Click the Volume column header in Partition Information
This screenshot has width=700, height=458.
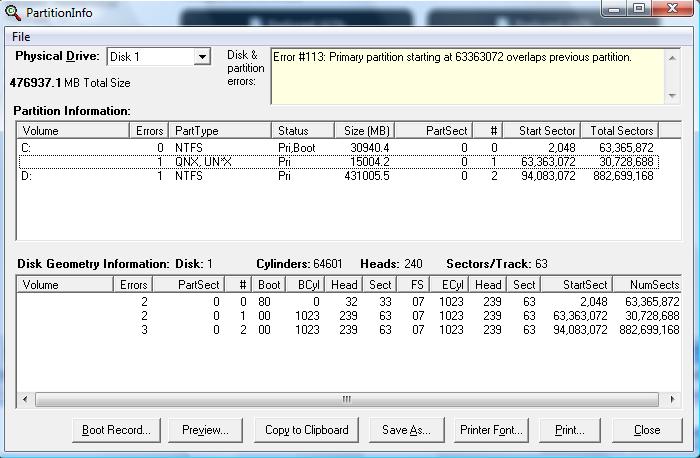pyautogui.click(x=74, y=131)
